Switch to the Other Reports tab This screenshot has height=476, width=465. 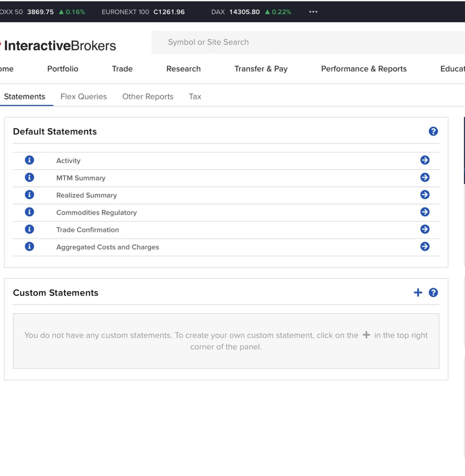[x=148, y=97]
